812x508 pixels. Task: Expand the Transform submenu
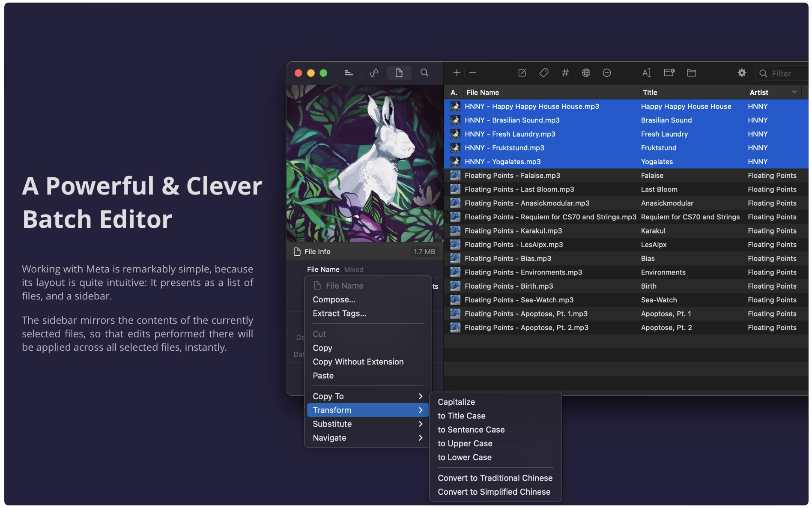pyautogui.click(x=367, y=410)
